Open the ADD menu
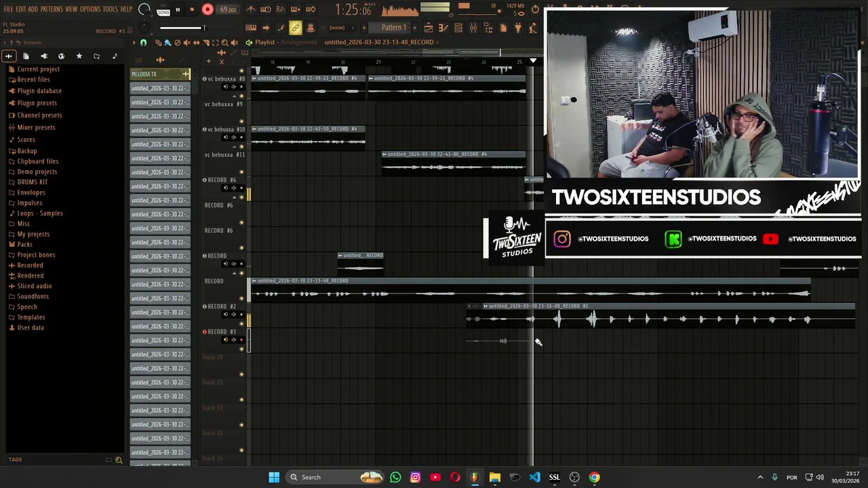The width and height of the screenshot is (868, 488). (x=33, y=9)
